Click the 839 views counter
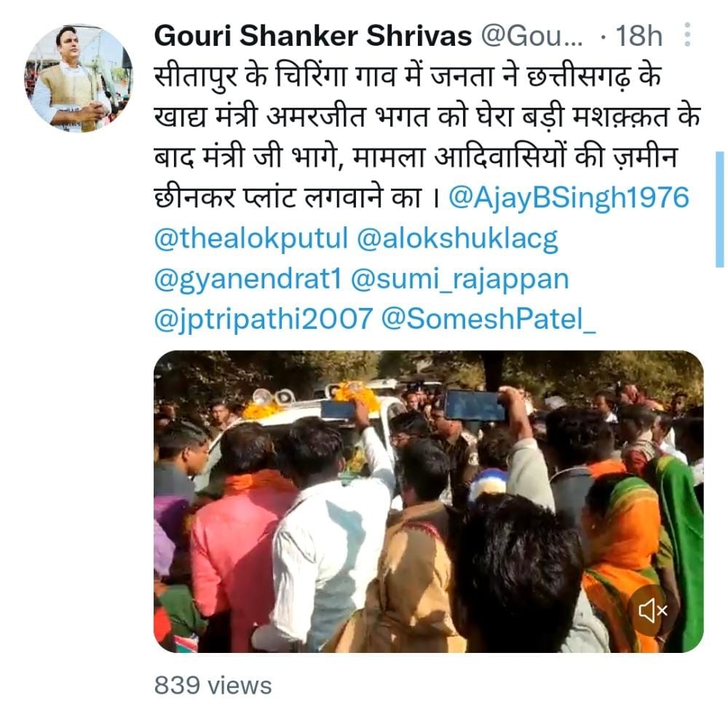The height and width of the screenshot is (717, 728). click(x=213, y=686)
